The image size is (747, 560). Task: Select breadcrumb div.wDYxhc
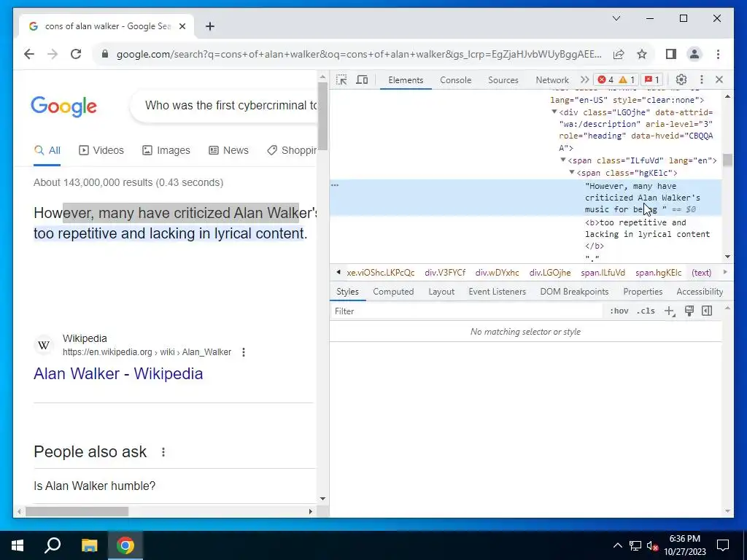point(497,273)
